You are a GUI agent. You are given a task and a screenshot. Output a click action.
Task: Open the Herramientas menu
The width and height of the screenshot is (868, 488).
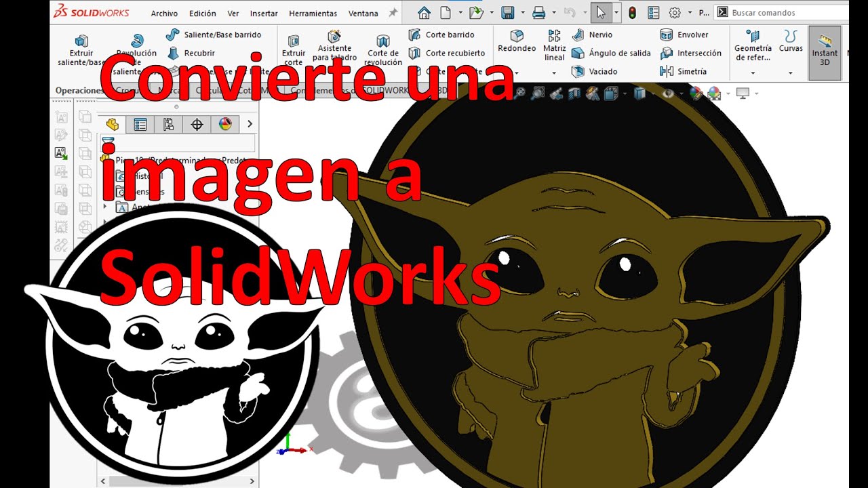pyautogui.click(x=313, y=13)
